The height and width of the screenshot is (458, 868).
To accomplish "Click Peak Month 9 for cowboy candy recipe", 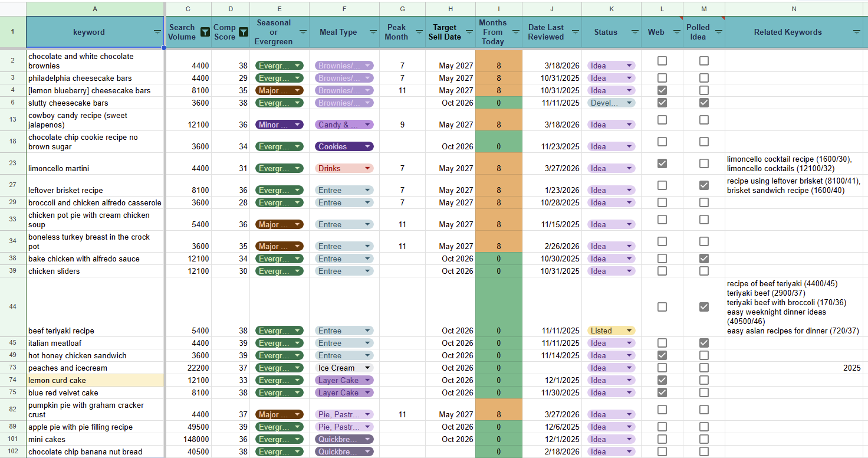I will click(402, 120).
